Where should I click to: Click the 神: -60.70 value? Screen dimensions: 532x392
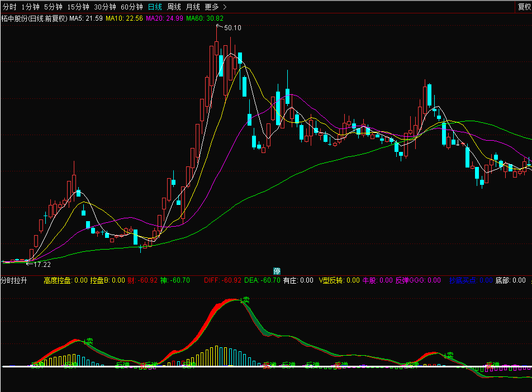tap(175, 280)
